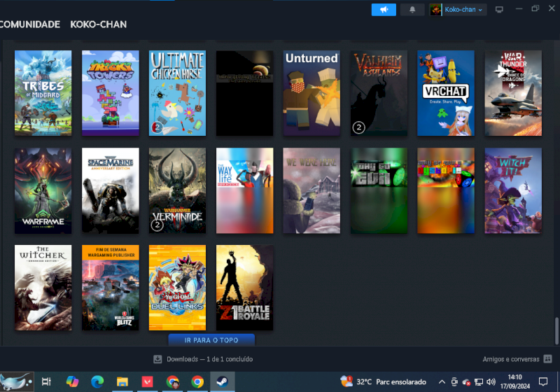Viewport: 560px width, 392px height.
Task: Open Windows Copilot from the taskbar
Action: tap(72, 381)
